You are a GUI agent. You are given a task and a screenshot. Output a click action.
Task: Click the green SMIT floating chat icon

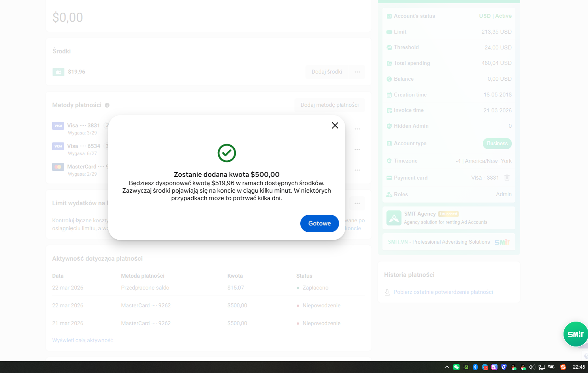575,334
